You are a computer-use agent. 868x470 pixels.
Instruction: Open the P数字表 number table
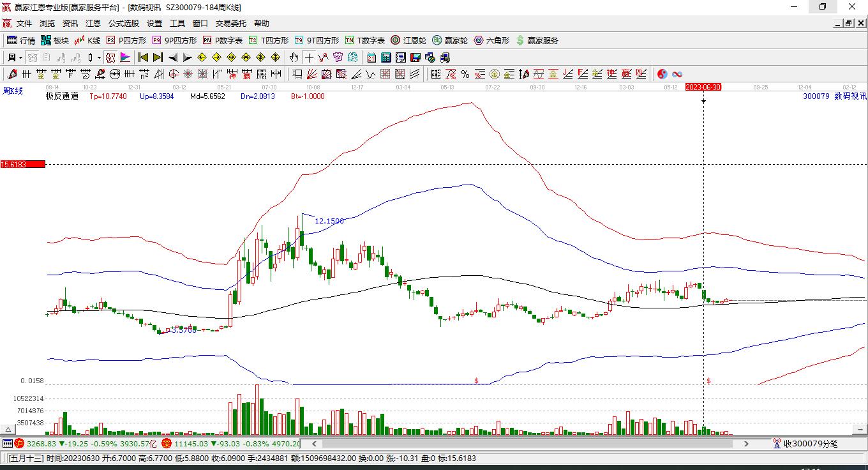coord(222,40)
